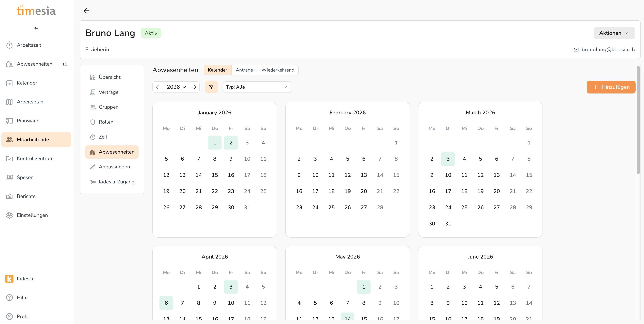Open Berichte chart icon in sidebar
This screenshot has width=644, height=324.
point(9,196)
